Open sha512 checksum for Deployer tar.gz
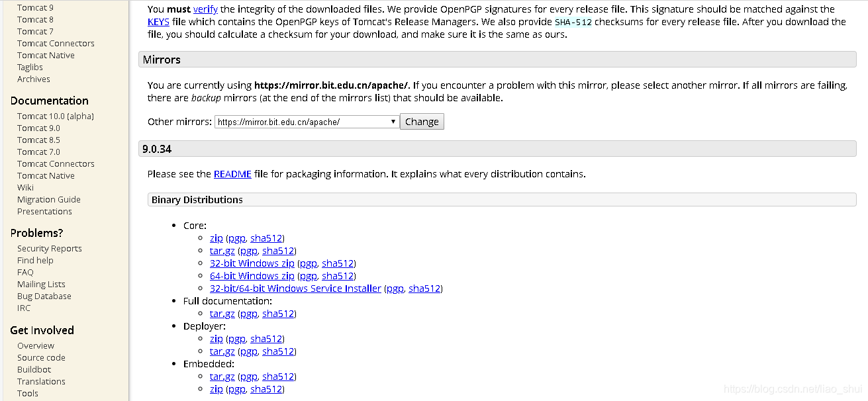Image resolution: width=868 pixels, height=401 pixels. (278, 351)
